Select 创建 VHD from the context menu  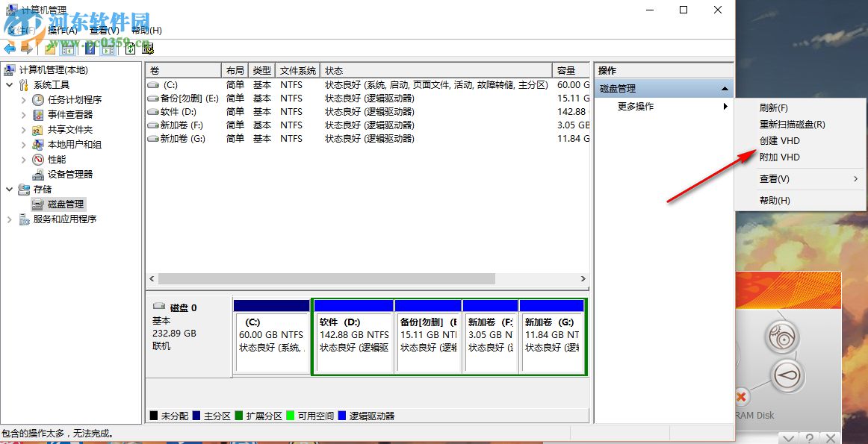[x=781, y=140]
